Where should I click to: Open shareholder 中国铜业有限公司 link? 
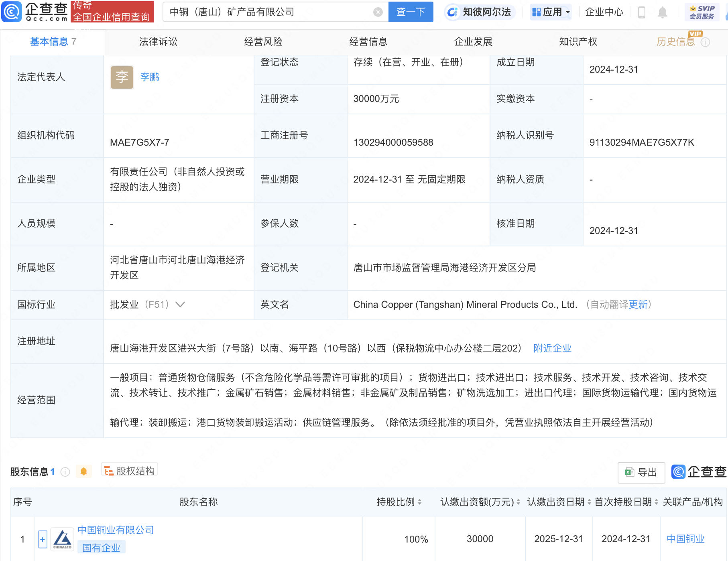tap(116, 530)
